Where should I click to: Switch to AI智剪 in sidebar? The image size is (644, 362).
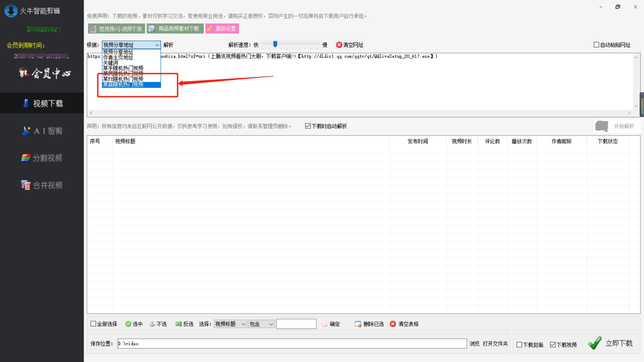click(42, 131)
